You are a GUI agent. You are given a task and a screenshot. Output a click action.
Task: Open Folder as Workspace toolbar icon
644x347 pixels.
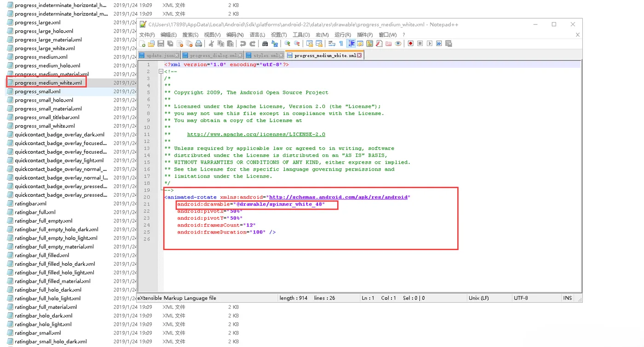tap(388, 44)
